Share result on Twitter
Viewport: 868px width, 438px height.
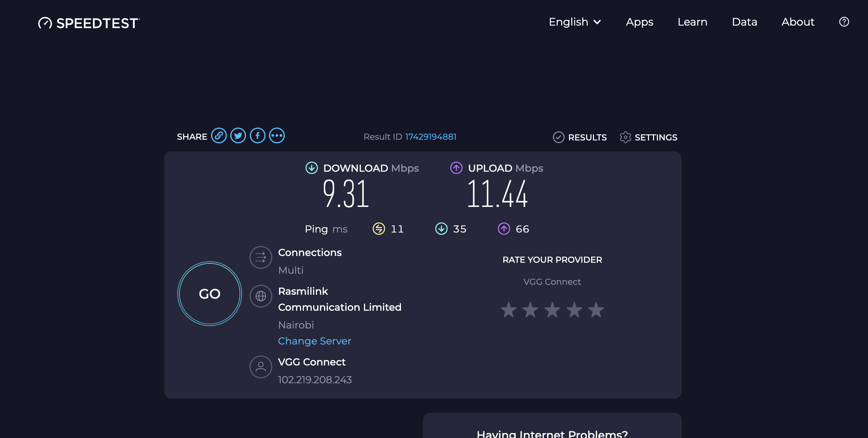coord(238,136)
